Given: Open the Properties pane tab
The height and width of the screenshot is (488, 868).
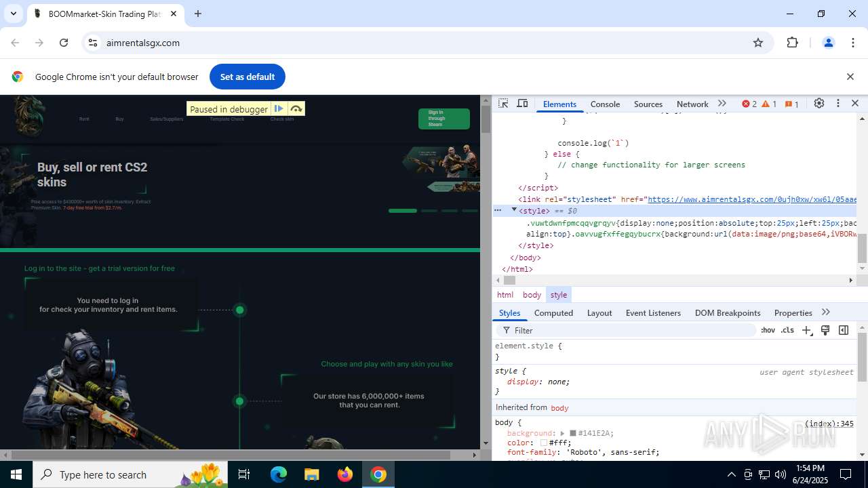Looking at the screenshot, I should coord(793,312).
